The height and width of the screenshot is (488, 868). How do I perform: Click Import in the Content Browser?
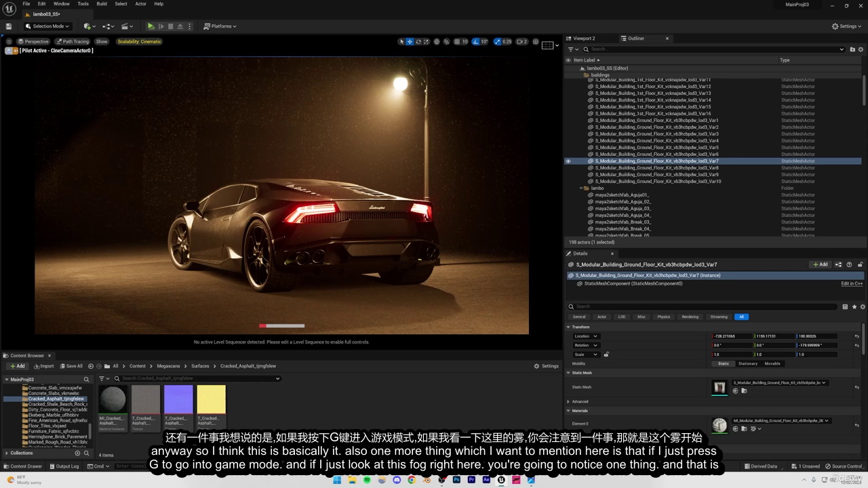tap(43, 366)
